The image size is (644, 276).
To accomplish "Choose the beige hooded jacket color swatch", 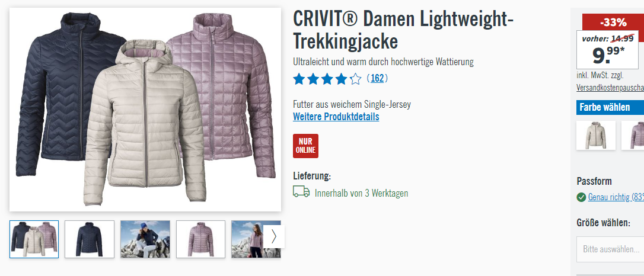I will tap(596, 135).
